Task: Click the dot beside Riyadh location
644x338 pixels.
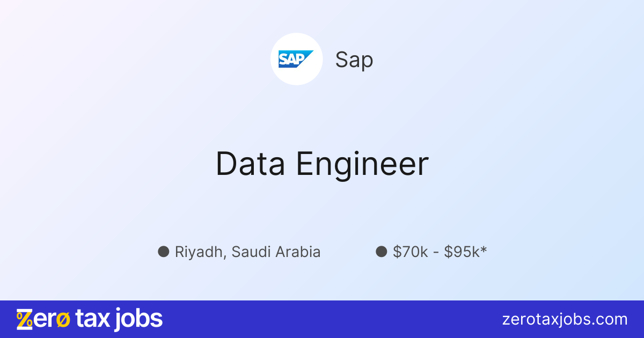Action: (x=163, y=251)
